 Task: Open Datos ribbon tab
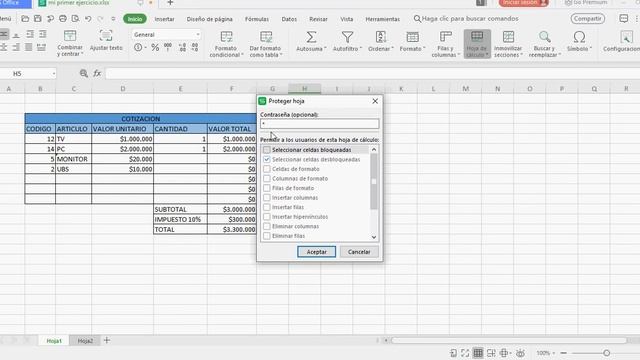pos(289,19)
